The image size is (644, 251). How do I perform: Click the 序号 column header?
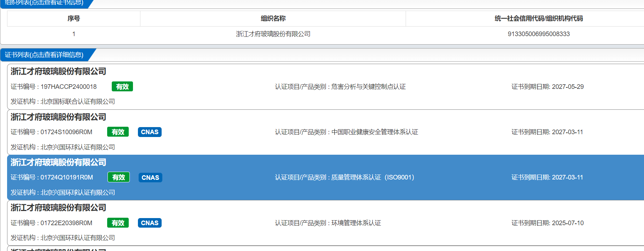pos(74,18)
